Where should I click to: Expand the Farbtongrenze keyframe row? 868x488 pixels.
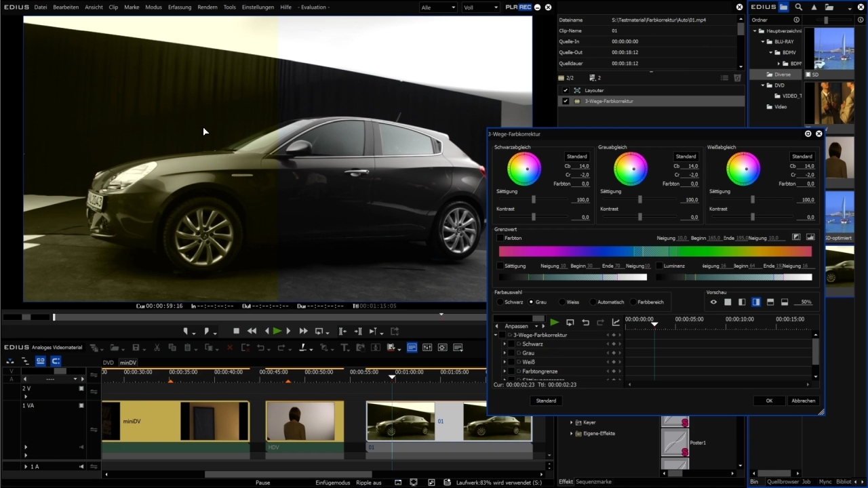pyautogui.click(x=504, y=371)
